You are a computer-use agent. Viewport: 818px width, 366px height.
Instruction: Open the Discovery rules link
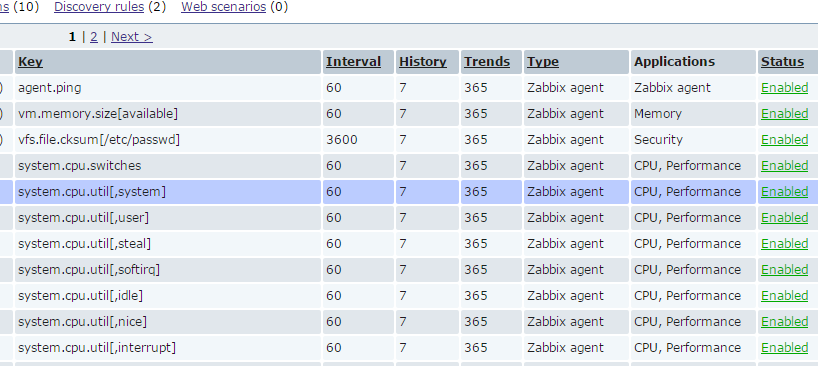pyautogui.click(x=99, y=7)
